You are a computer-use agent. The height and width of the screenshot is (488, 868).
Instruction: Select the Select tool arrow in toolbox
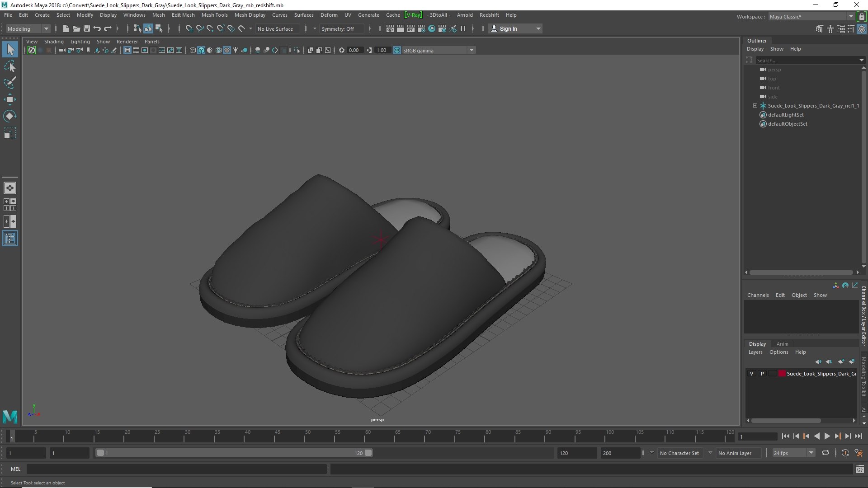tap(10, 49)
